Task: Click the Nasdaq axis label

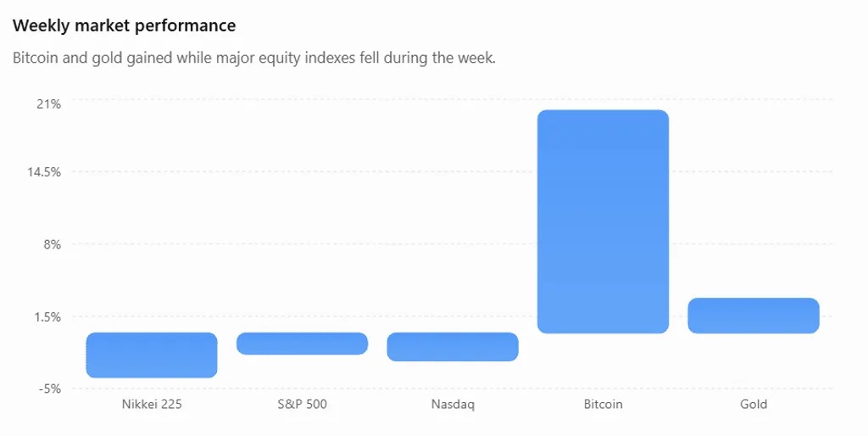Action: (x=453, y=405)
